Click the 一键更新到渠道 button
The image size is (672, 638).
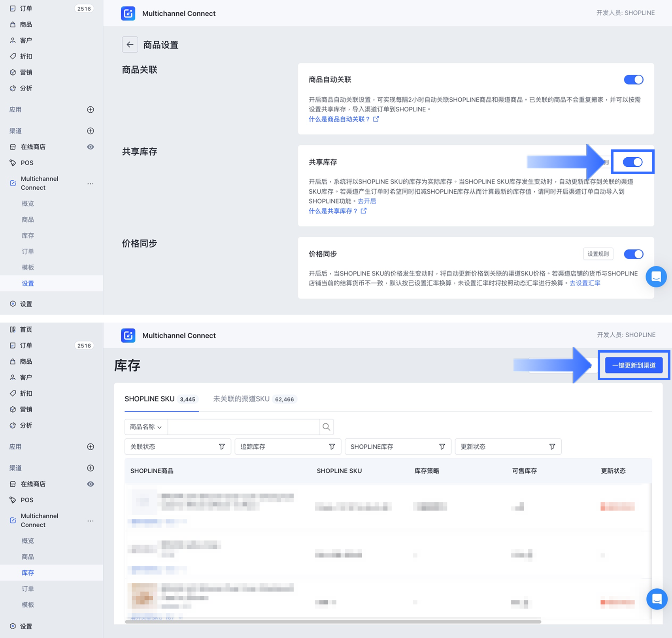[634, 365]
